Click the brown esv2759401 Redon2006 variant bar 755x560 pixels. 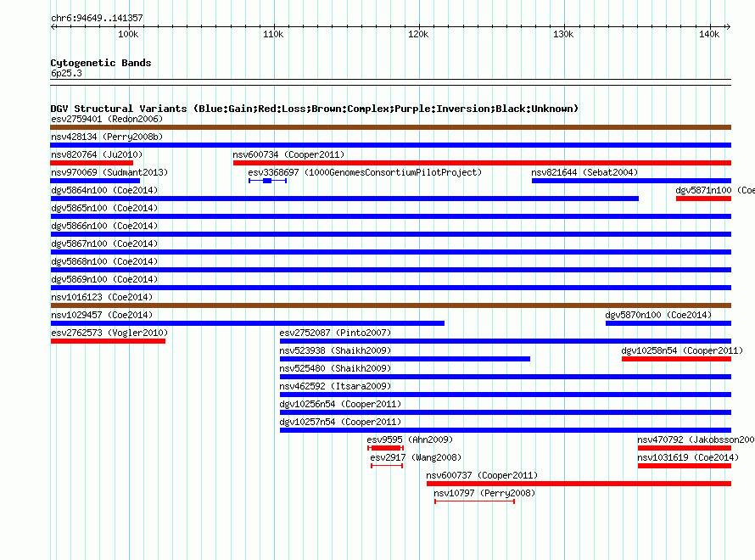coord(390,127)
